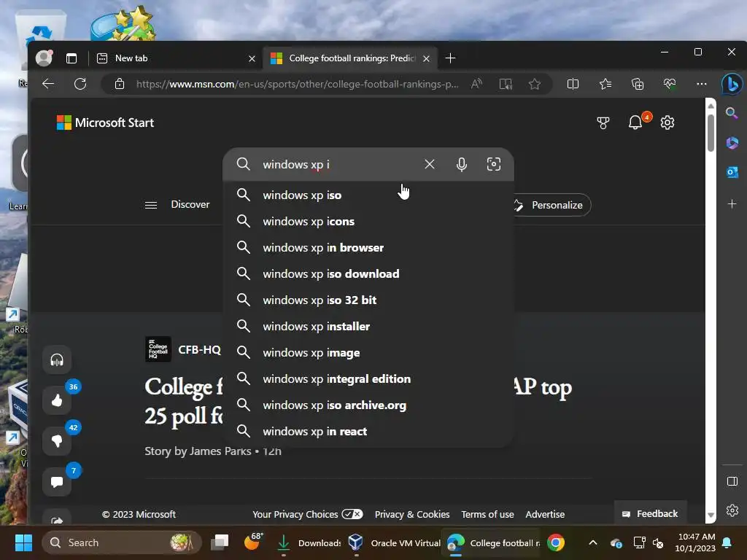Image resolution: width=747 pixels, height=560 pixels.
Task: Choose suggestion windows xp image
Action: pos(368,353)
